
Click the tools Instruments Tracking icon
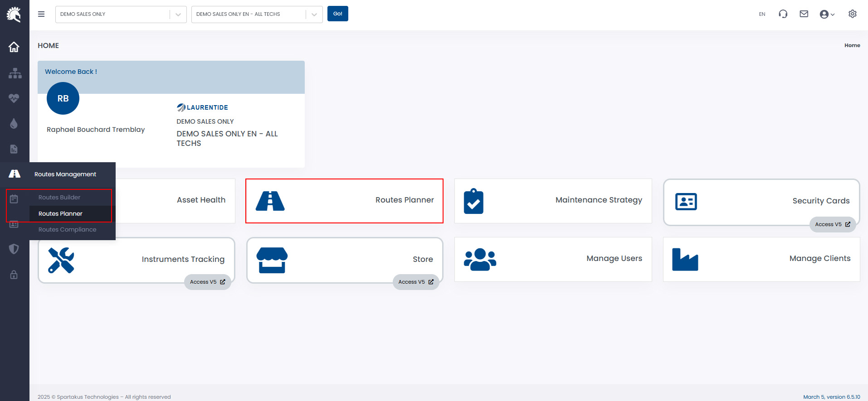click(x=61, y=260)
